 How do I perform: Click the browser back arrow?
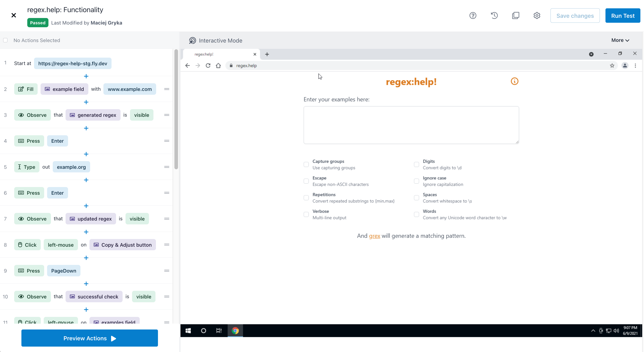pos(187,66)
